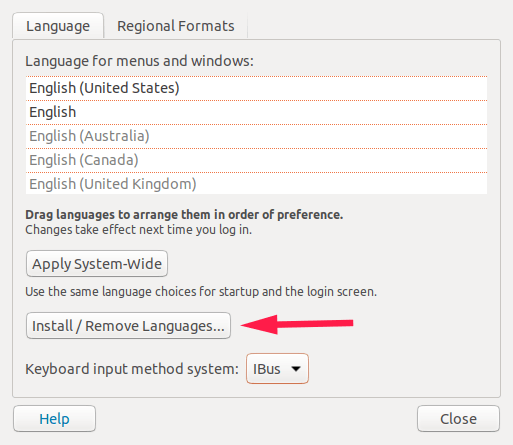Select English (Canada) language entry

click(x=256, y=160)
